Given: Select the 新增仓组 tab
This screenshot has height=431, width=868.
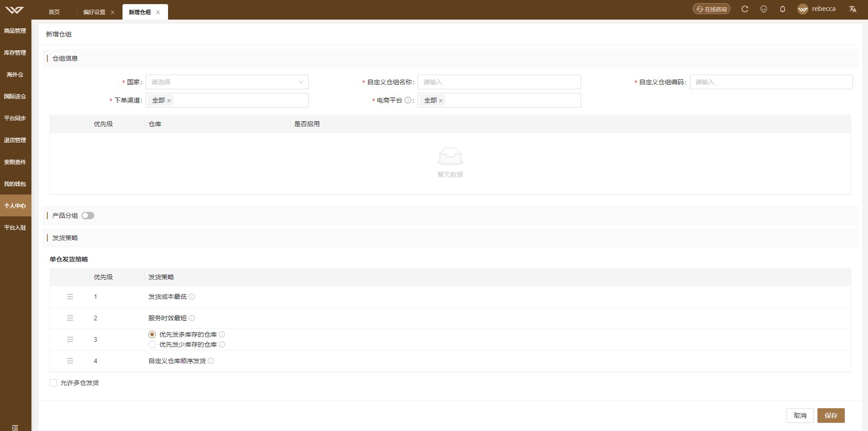Looking at the screenshot, I should click(140, 12).
